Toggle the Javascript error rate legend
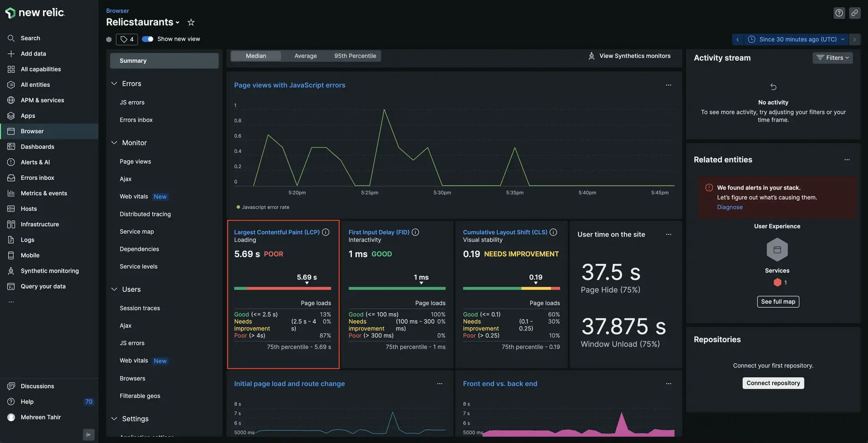868x443 pixels. click(x=263, y=207)
